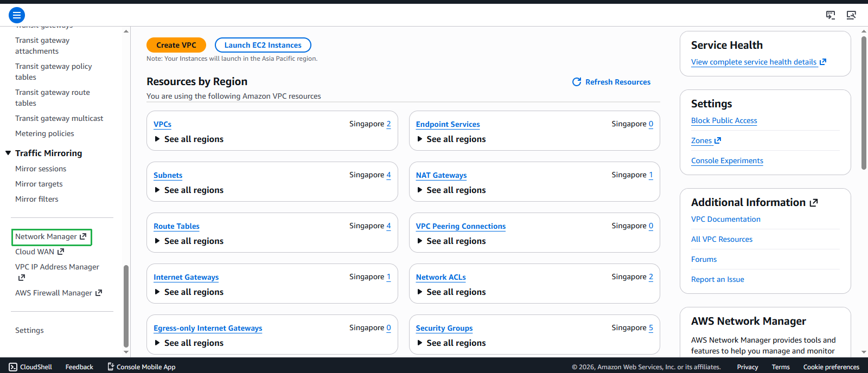Open Mirror targets in sidebar
The height and width of the screenshot is (373, 868).
39,184
